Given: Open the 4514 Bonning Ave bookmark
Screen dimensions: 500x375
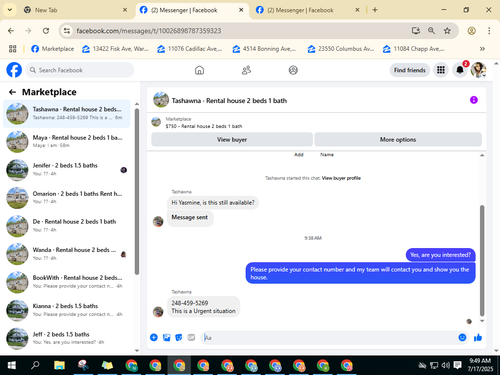Looking at the screenshot, I should click(x=264, y=49).
